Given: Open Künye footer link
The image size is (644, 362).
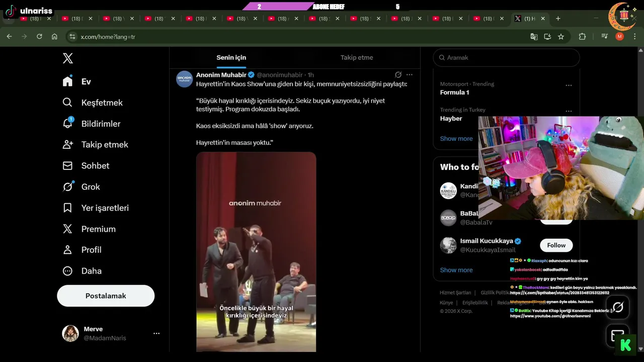Looking at the screenshot, I should (x=446, y=303).
